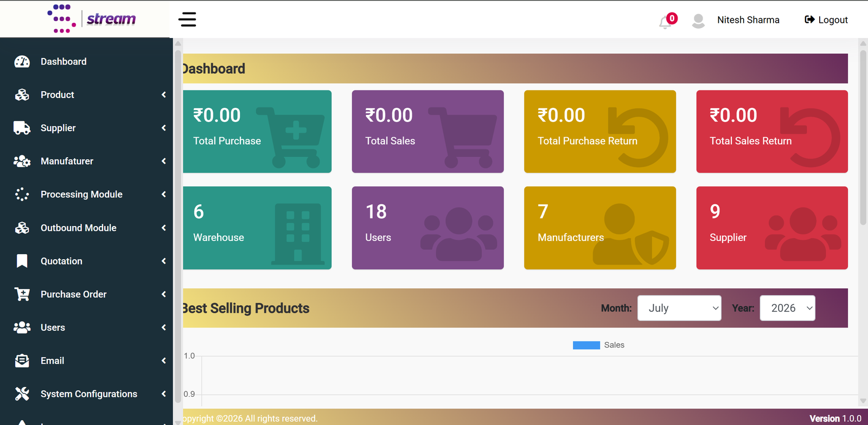868x425 pixels.
Task: Click the user-shield icon on Manufacturers card
Action: point(631,234)
